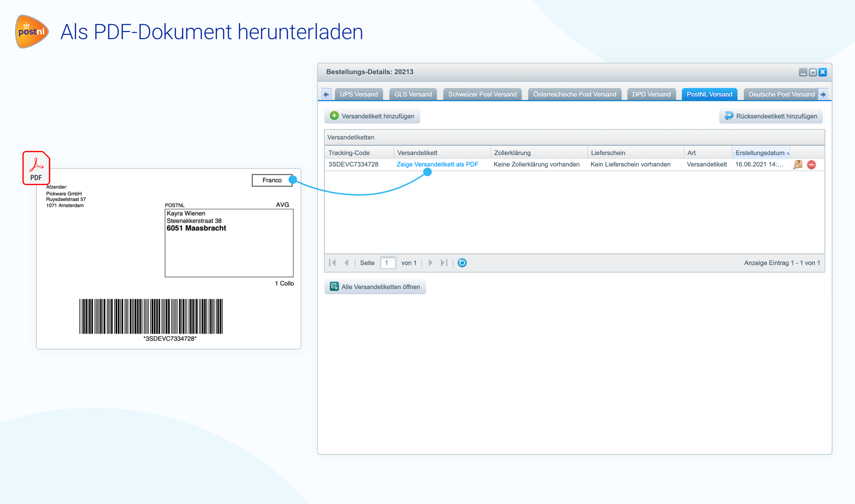Sort by Tracking-Code column header
855x504 pixels.
click(359, 153)
